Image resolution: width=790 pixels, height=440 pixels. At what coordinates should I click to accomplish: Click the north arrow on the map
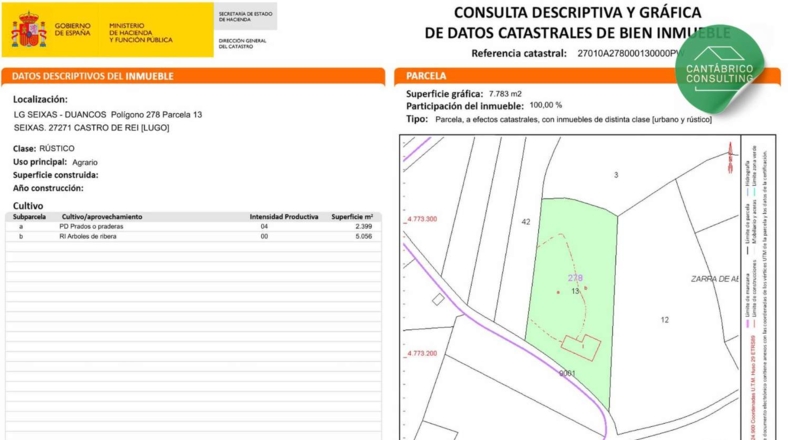pos(730,157)
